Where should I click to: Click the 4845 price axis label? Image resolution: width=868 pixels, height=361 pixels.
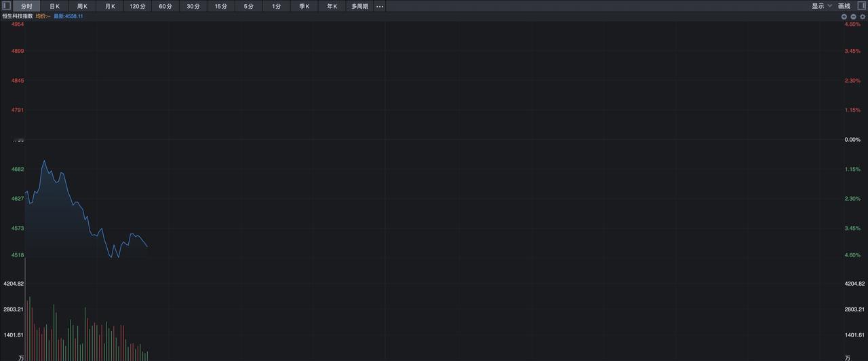pyautogui.click(x=18, y=81)
